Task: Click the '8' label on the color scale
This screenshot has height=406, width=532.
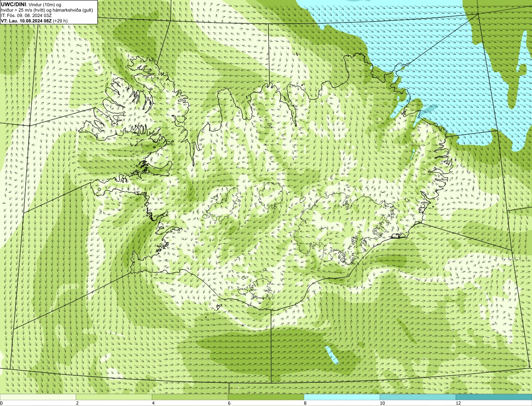Action: click(x=305, y=403)
